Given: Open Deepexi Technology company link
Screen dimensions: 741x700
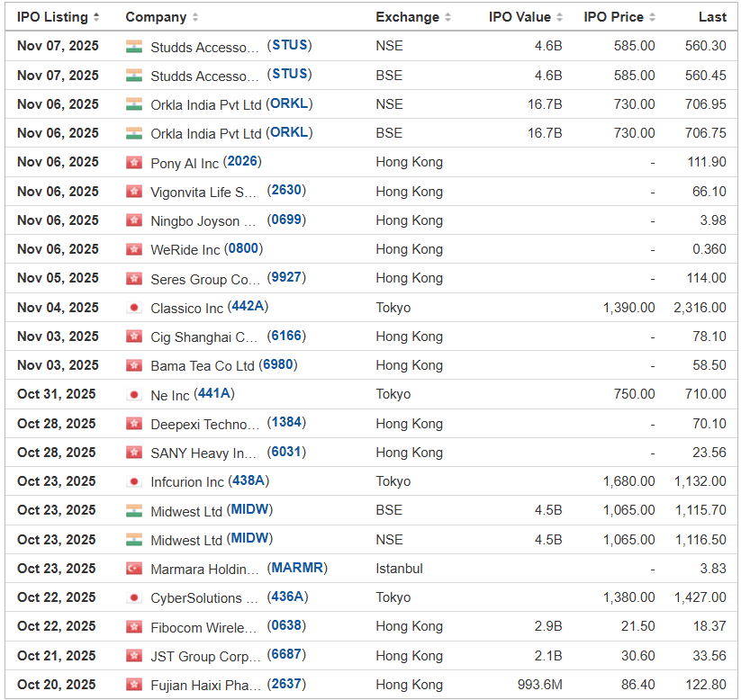Looking at the screenshot, I should coord(205,425).
